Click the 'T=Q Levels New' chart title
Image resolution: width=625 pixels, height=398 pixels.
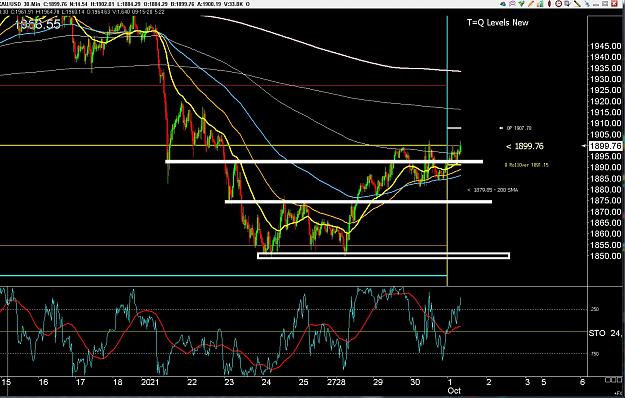pyautogui.click(x=497, y=23)
